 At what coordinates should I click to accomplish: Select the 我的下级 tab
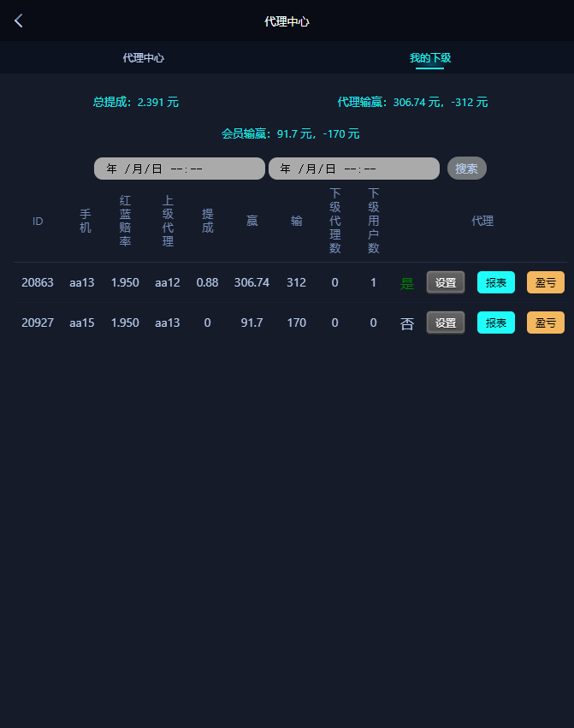[430, 58]
